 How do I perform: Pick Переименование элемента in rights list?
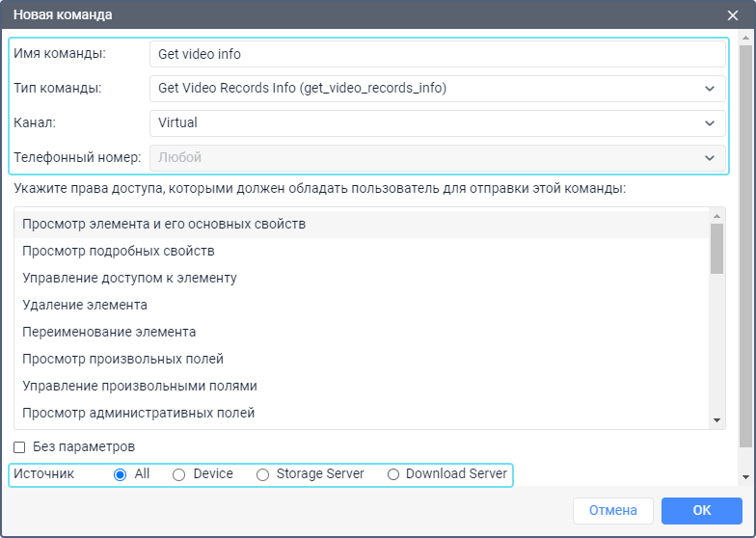pyautogui.click(x=109, y=333)
